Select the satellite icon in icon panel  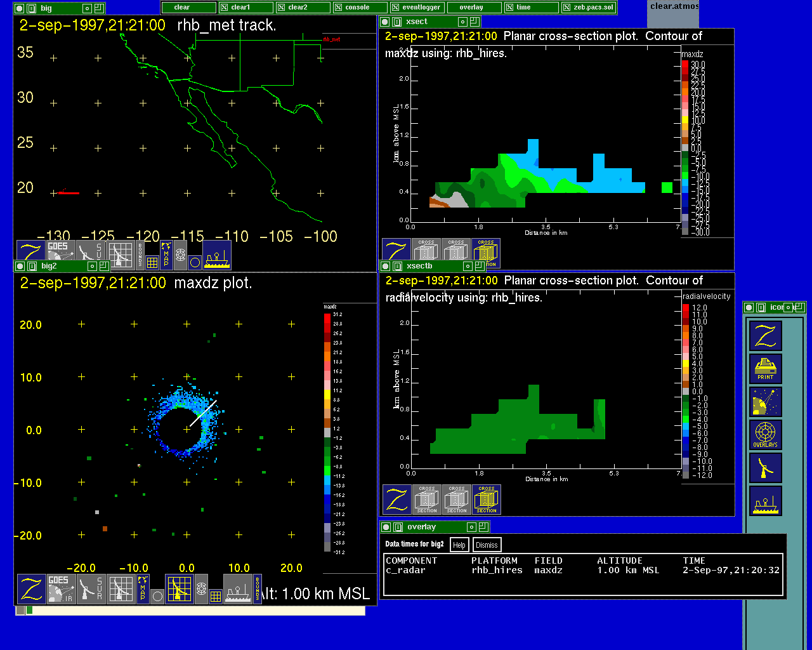click(x=765, y=402)
